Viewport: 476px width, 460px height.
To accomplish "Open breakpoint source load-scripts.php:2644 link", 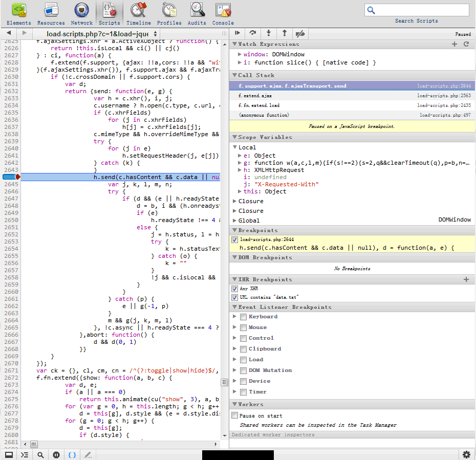I will coord(267,239).
